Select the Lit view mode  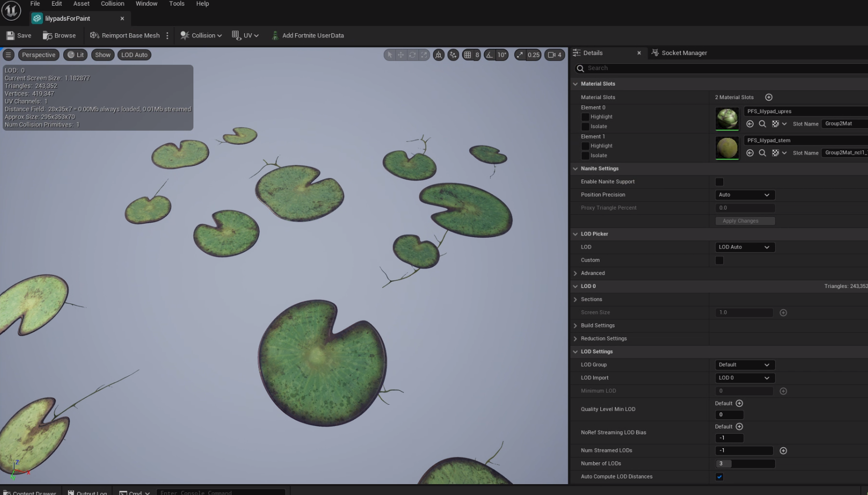(x=75, y=54)
